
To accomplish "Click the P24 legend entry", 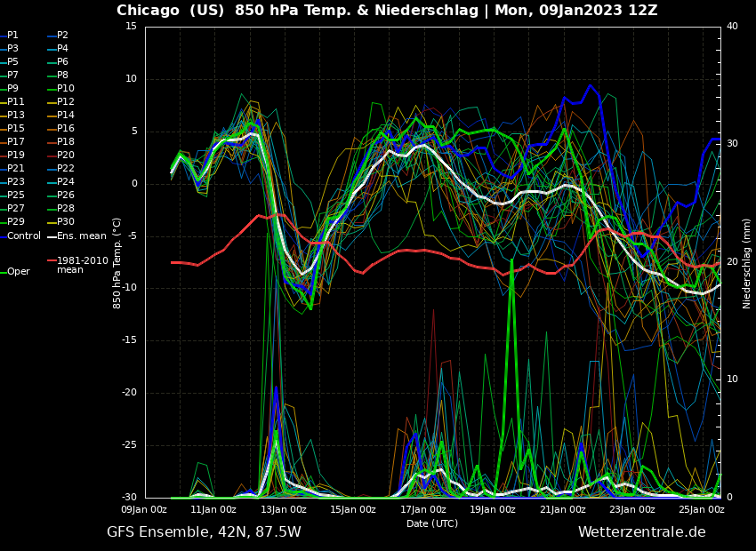I will pos(65,182).
